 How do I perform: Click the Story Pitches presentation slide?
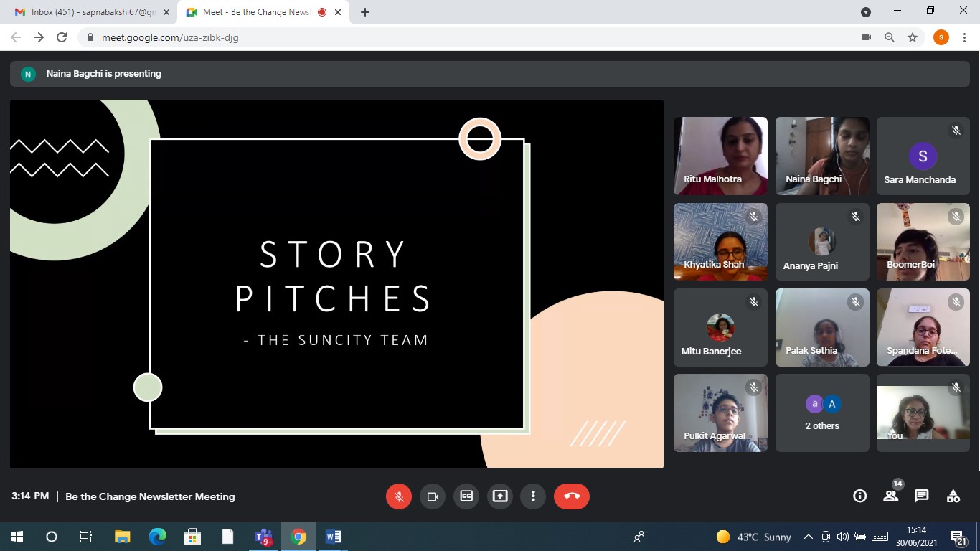tap(336, 283)
